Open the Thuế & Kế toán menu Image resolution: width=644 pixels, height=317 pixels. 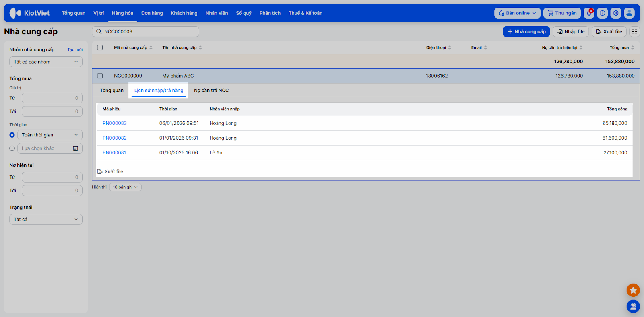pyautogui.click(x=305, y=13)
